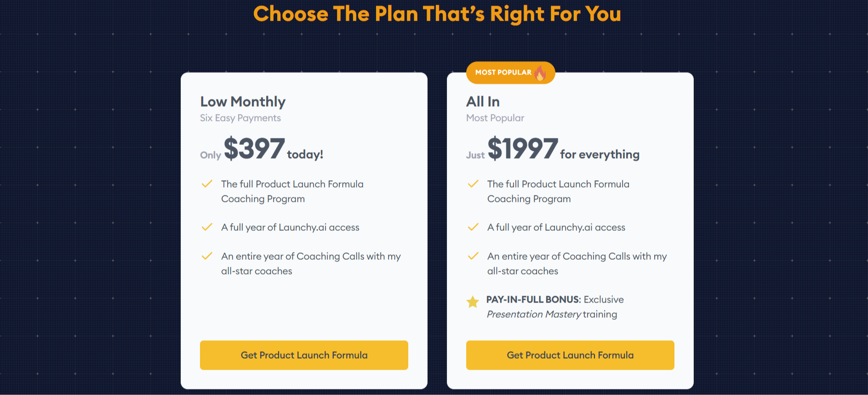Click the fire icon on Most Popular badge
The width and height of the screenshot is (868, 395).
(x=541, y=73)
